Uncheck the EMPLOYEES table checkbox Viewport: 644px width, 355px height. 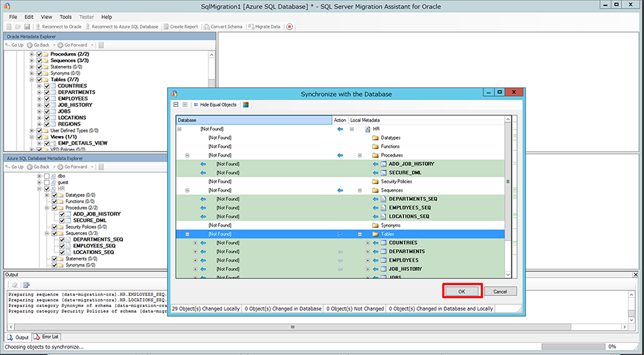[47, 98]
